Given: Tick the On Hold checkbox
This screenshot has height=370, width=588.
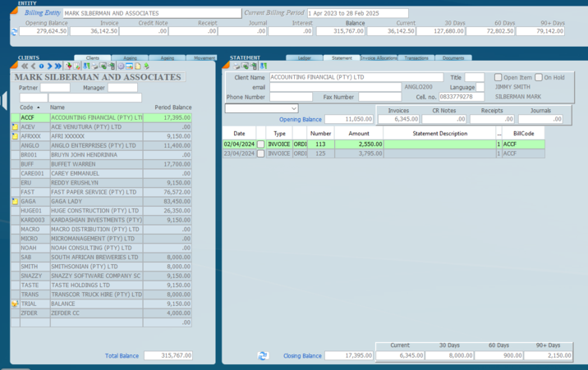Looking at the screenshot, I should (539, 78).
